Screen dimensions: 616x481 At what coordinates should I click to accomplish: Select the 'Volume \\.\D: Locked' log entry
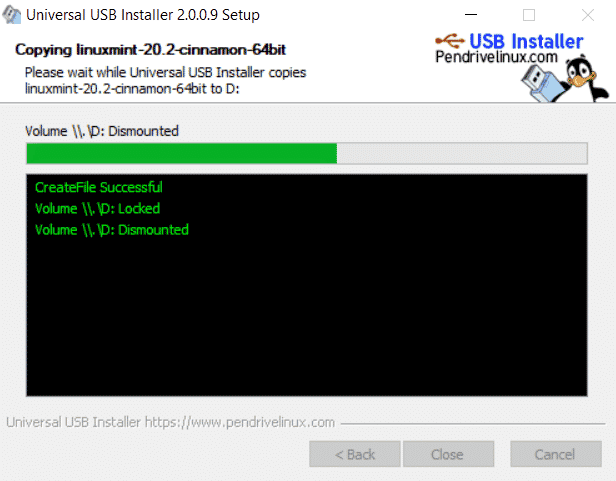(x=97, y=209)
